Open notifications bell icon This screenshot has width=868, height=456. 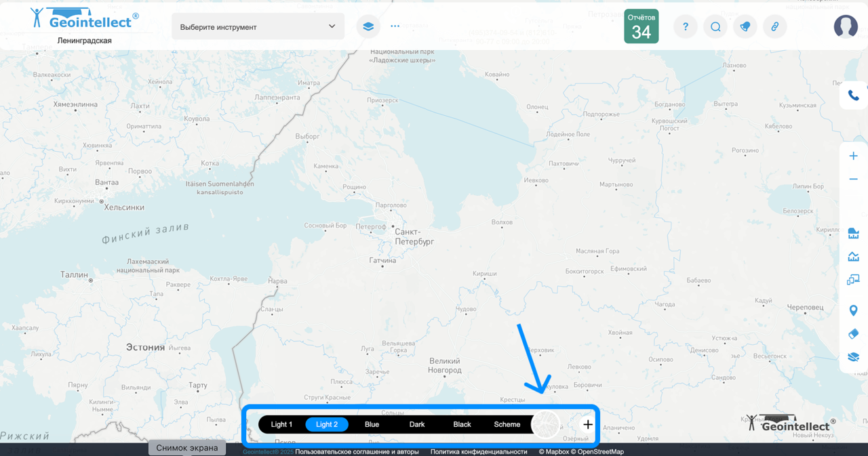click(745, 27)
